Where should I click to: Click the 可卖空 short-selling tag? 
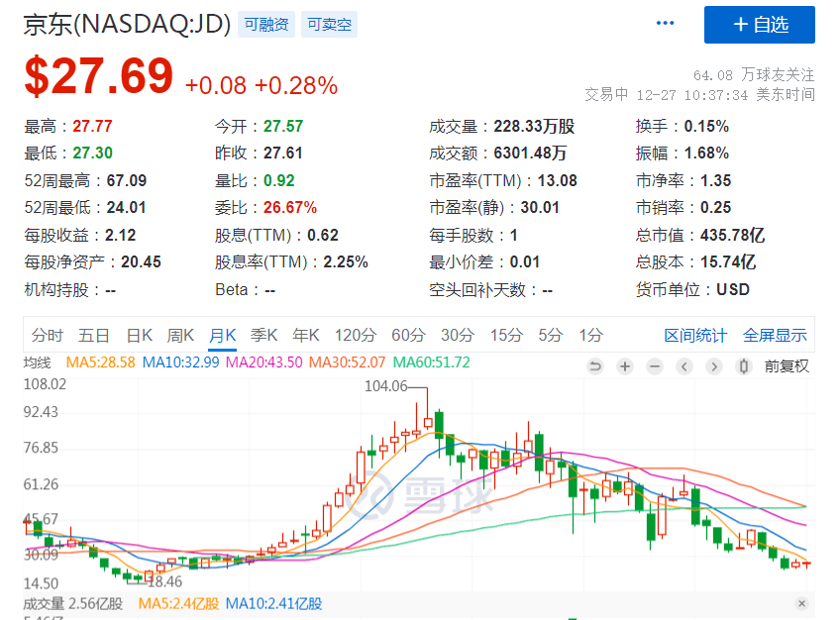(x=330, y=25)
